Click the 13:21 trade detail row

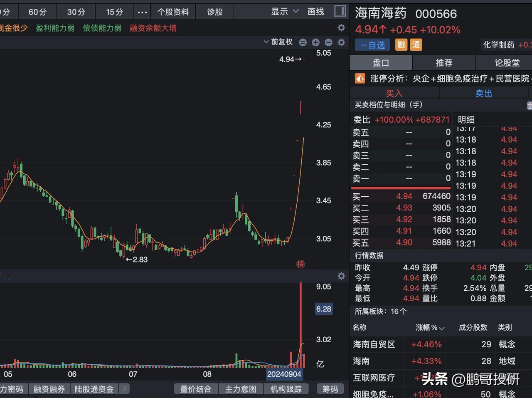(x=486, y=243)
